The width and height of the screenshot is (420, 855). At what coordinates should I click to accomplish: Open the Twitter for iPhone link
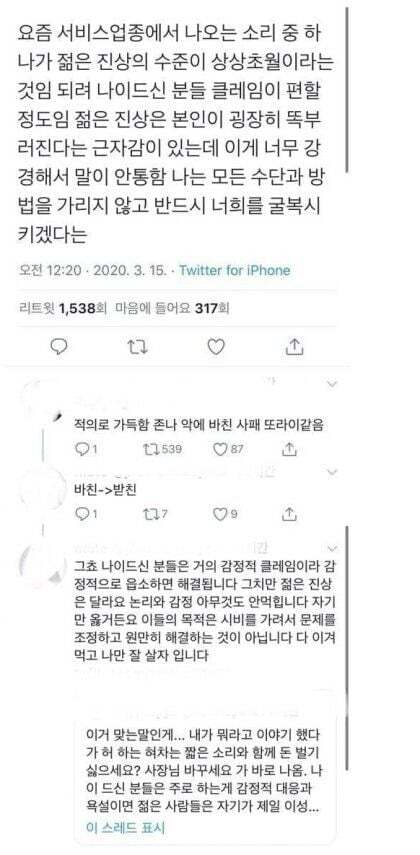(x=235, y=270)
